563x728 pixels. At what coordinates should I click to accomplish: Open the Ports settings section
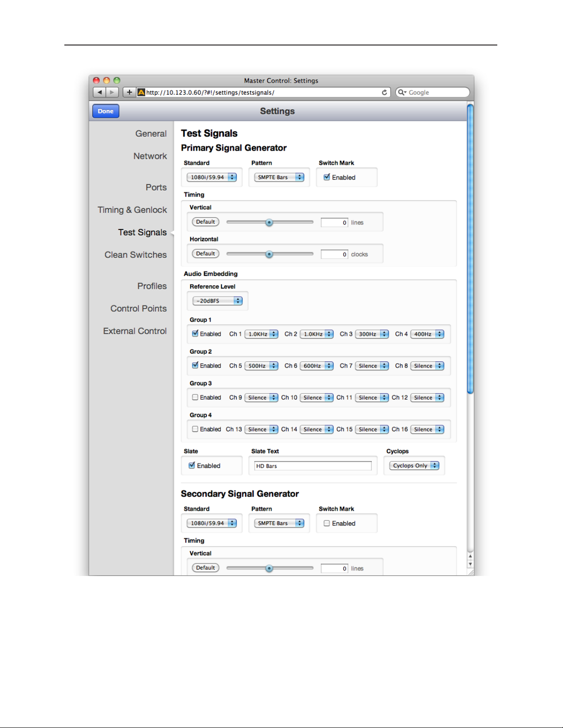pos(156,187)
